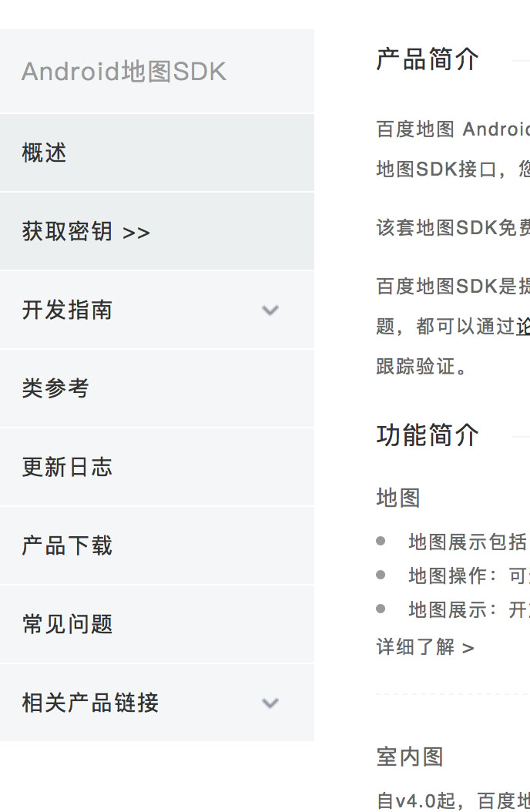Image resolution: width=530 pixels, height=812 pixels.
Task: Click the bullet item starting 地图展示：
Action: click(468, 610)
